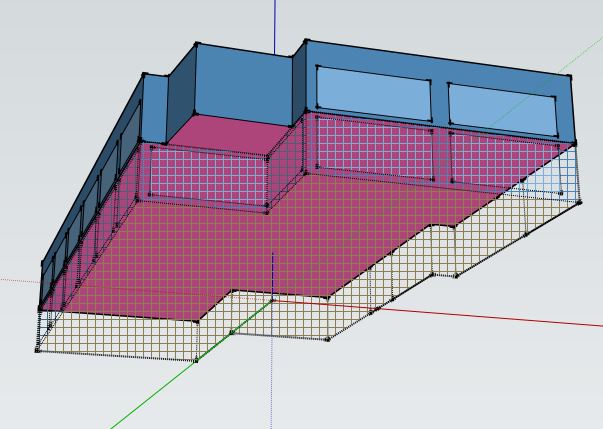Select the left window pane on the long wall
603x429 pixels.
(x=373, y=93)
